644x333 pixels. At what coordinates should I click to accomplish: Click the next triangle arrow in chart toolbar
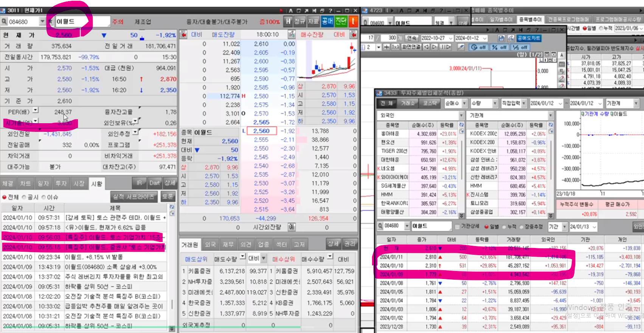pyautogui.click(x=435, y=47)
